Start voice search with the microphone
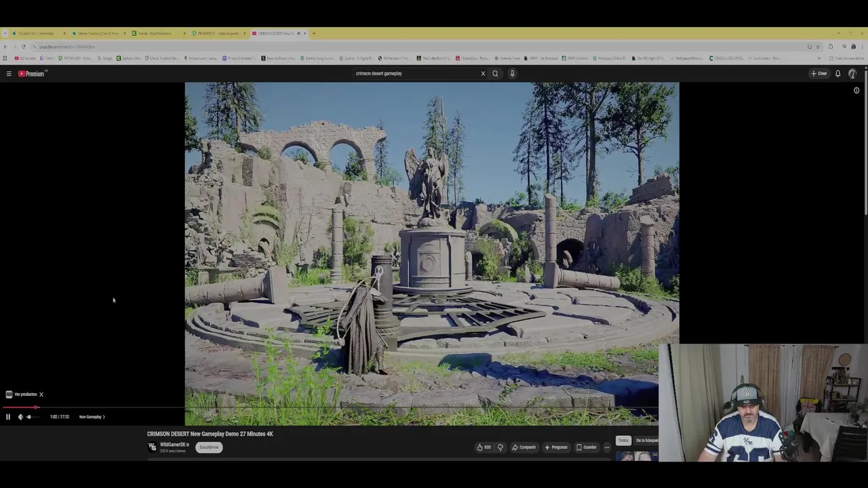Viewport: 868px width, 488px height. pos(512,73)
